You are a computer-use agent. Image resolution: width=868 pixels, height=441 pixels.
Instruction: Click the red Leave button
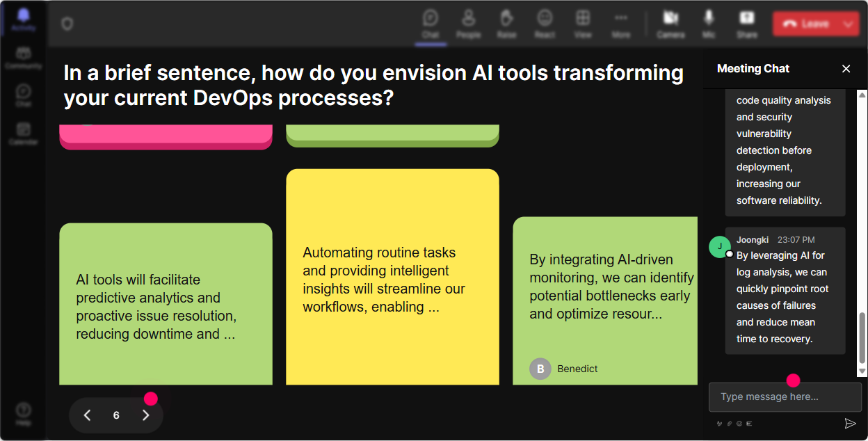805,24
